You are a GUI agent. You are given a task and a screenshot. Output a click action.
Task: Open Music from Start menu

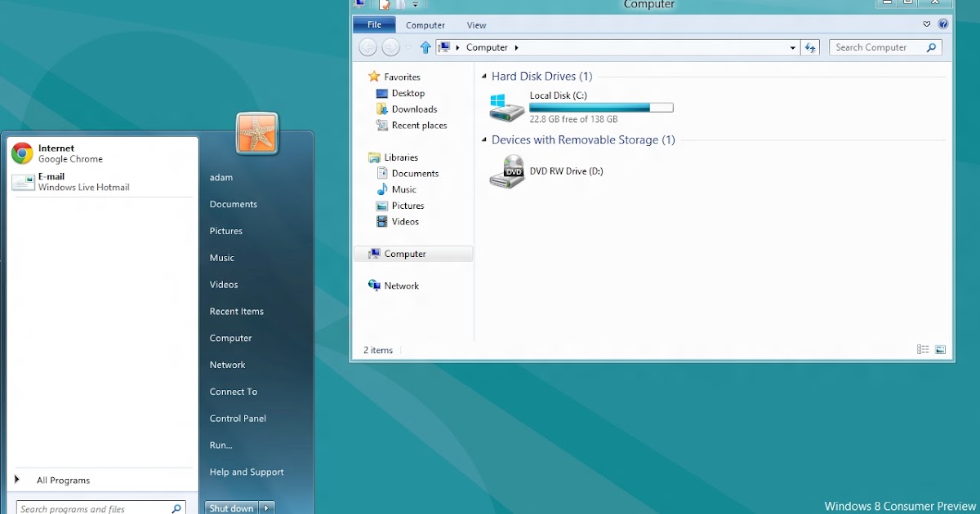[x=222, y=258]
